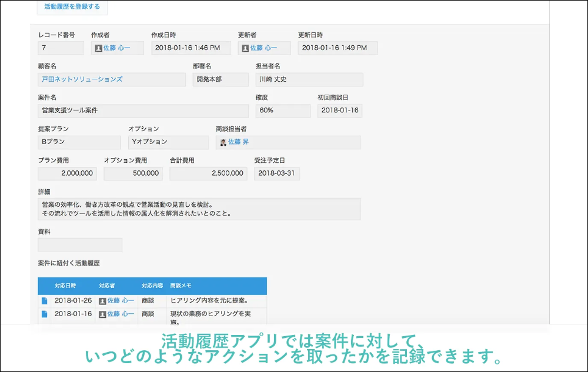Open record icon for 2018-01-16 activity row

pos(45,314)
